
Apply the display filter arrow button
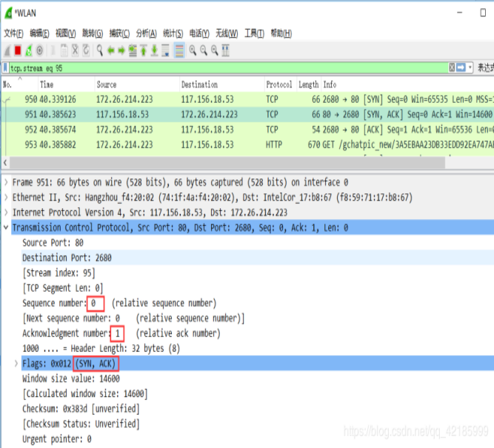(461, 67)
